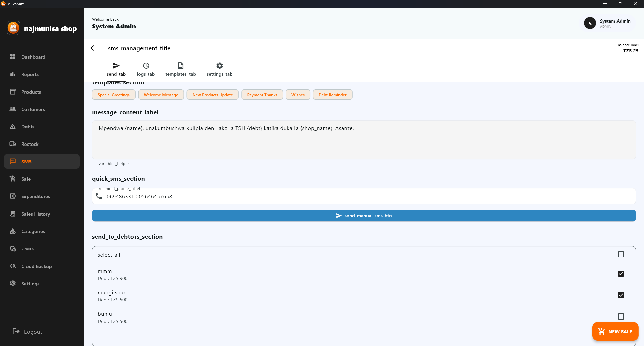Apply the New Products Update template
The image size is (644, 346).
pos(213,95)
